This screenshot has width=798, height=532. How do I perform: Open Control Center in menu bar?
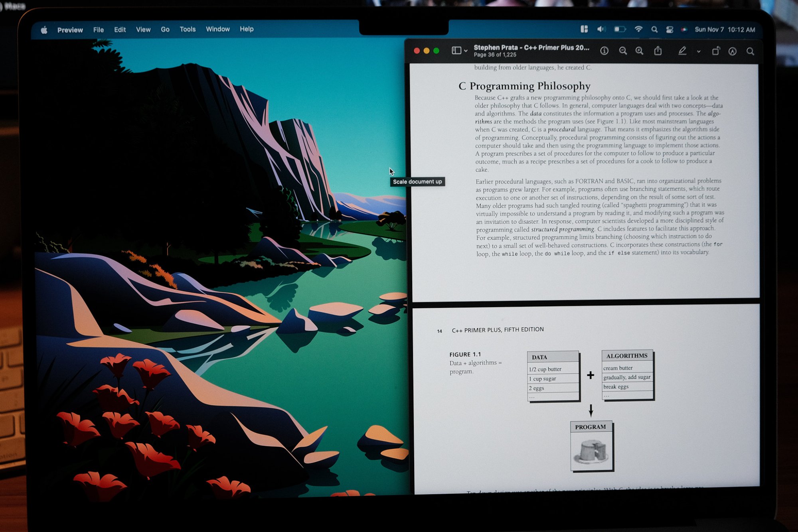[x=670, y=30]
